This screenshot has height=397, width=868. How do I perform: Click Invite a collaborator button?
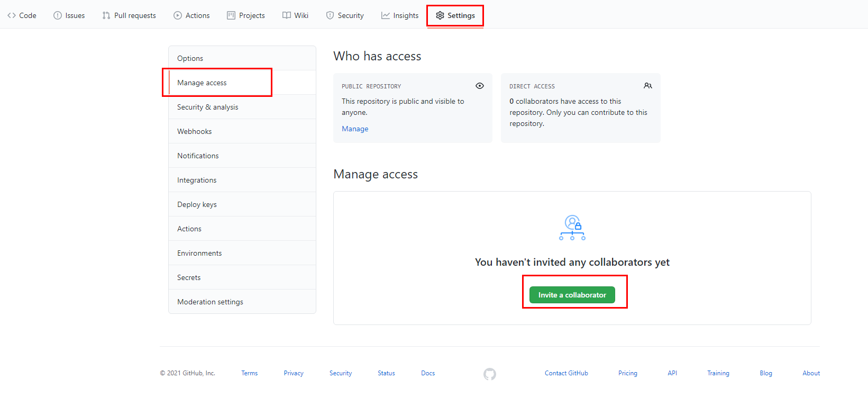(572, 295)
